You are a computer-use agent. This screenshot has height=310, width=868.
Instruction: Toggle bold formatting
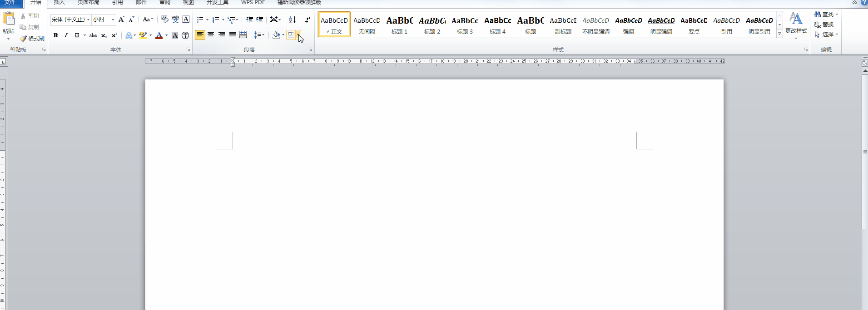click(55, 35)
